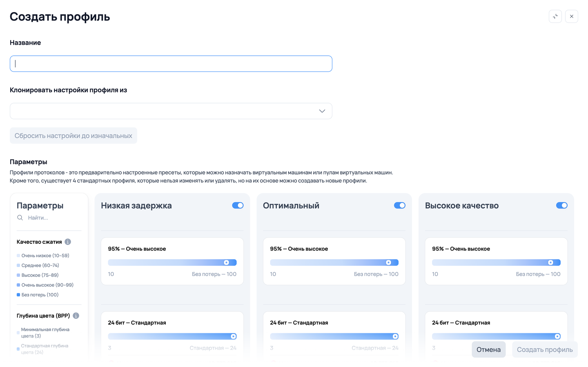Click the Название input field

(171, 64)
